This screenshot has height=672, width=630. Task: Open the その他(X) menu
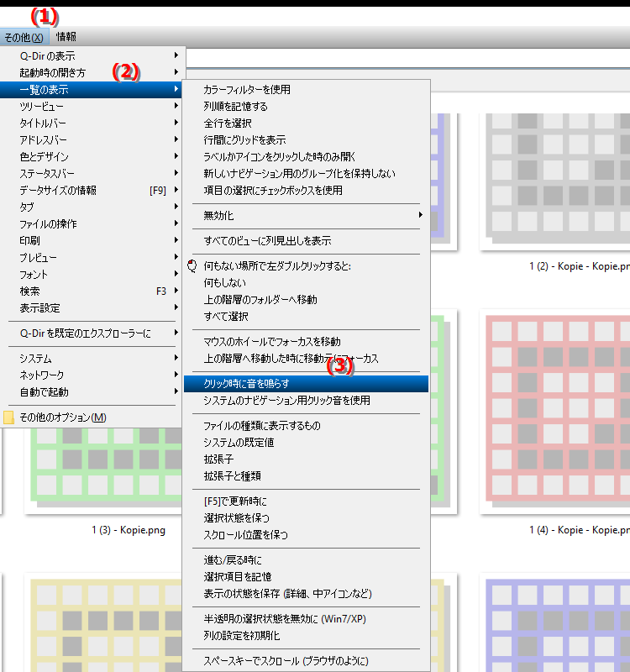click(x=24, y=37)
